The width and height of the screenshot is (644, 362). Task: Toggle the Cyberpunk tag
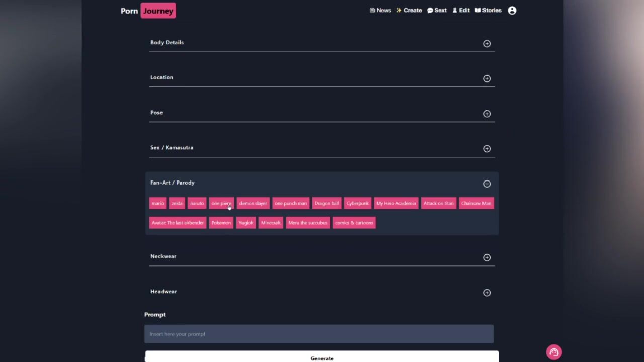357,203
